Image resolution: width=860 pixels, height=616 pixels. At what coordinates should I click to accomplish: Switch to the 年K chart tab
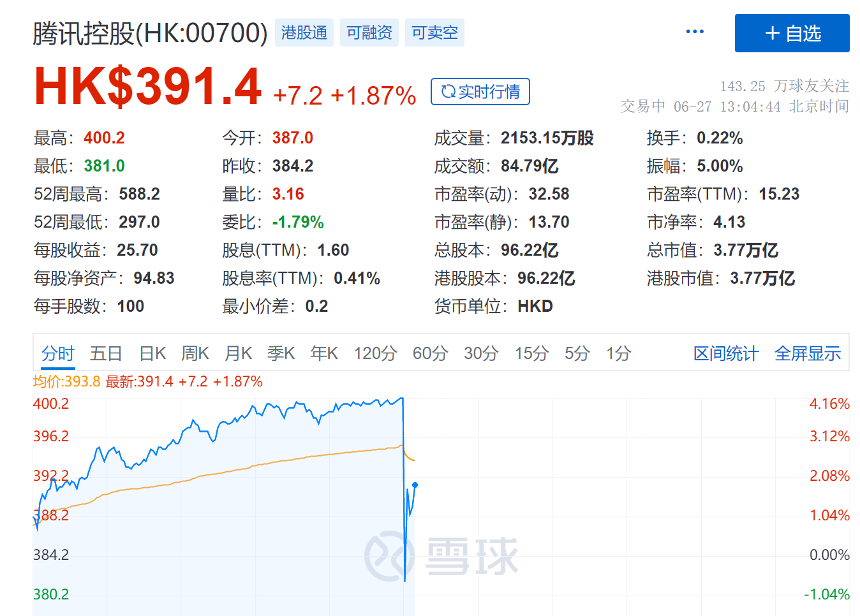(x=324, y=353)
